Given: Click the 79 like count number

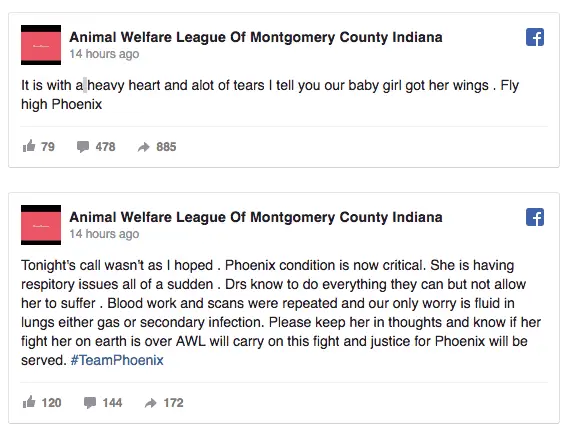Looking at the screenshot, I should point(48,147).
